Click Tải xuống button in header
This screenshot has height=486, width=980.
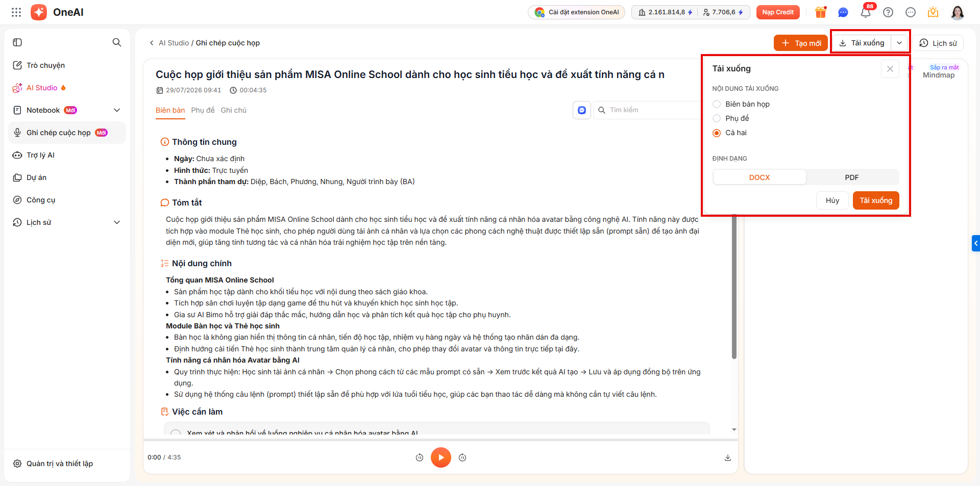[862, 43]
